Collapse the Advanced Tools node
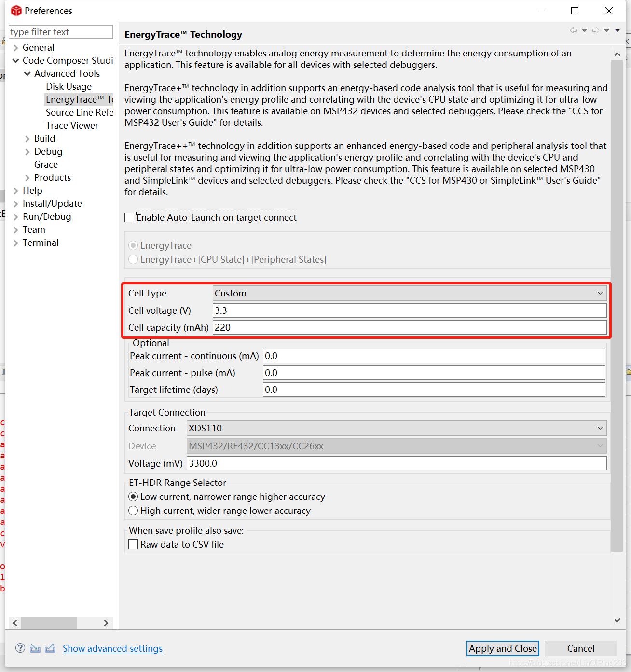The image size is (631, 672). point(27,74)
